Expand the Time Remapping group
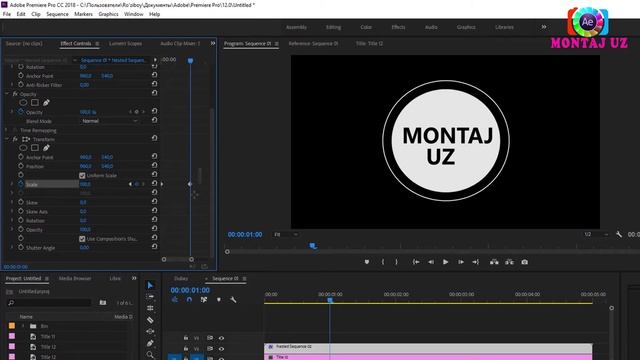This screenshot has height=360, width=640. point(7,130)
